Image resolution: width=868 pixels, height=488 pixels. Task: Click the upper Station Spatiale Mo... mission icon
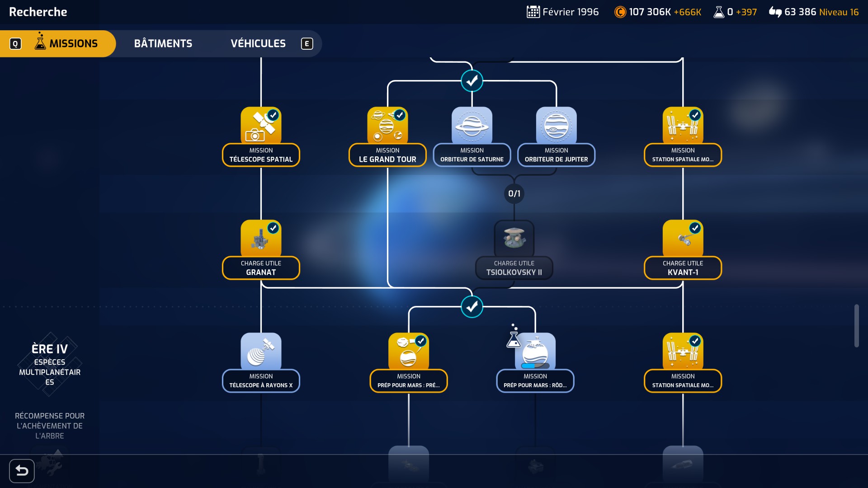pyautogui.click(x=683, y=126)
